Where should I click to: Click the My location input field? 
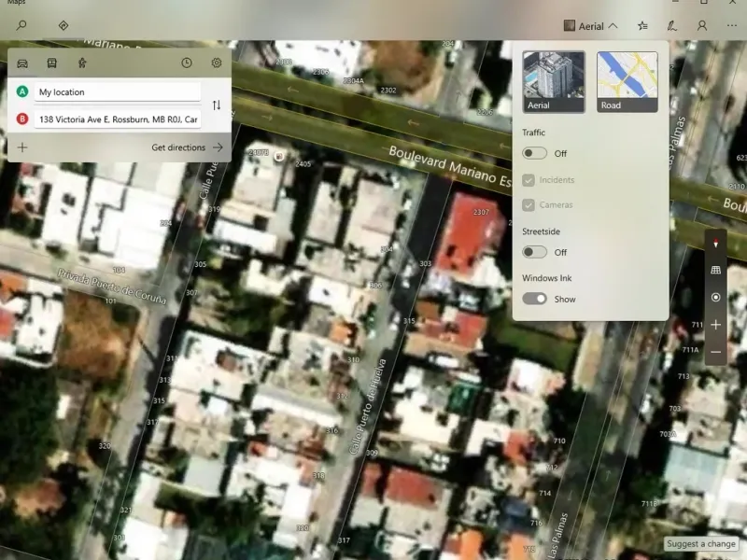[118, 91]
